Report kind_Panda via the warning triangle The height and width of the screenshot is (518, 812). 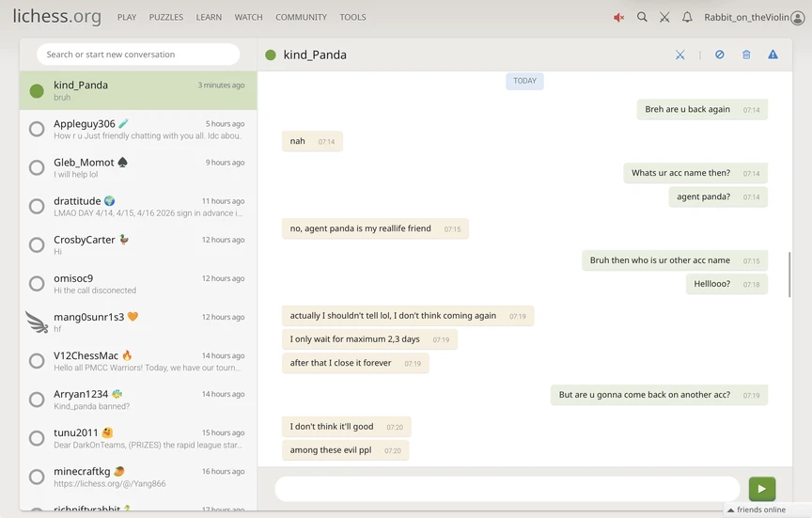click(x=773, y=55)
